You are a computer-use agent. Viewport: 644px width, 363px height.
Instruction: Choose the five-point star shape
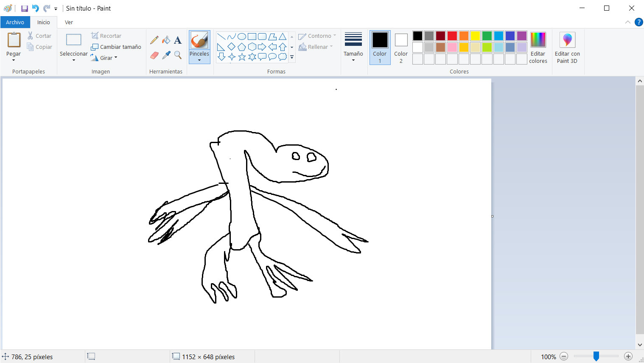tap(242, 57)
